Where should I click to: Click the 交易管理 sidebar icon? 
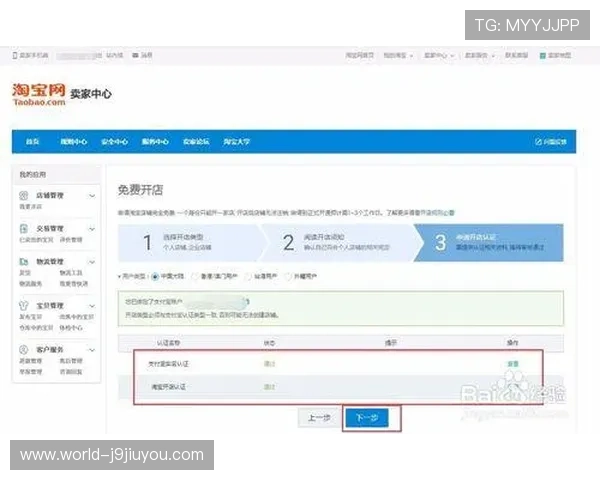pos(24,229)
